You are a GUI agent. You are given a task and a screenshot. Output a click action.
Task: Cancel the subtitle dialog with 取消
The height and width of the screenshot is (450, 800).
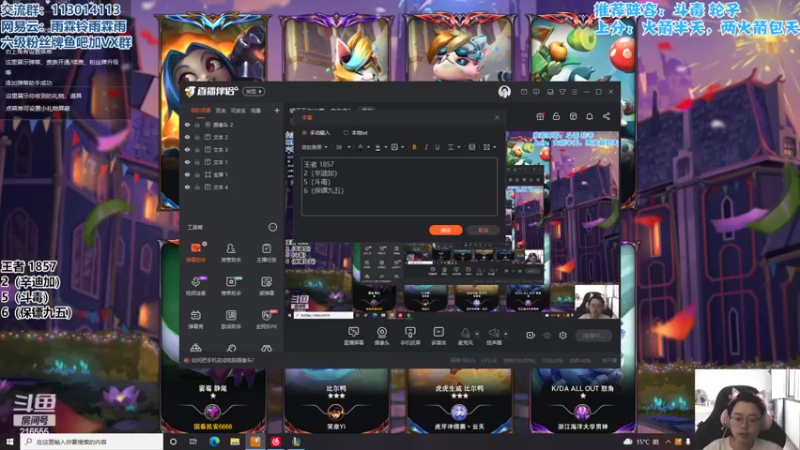[483, 230]
